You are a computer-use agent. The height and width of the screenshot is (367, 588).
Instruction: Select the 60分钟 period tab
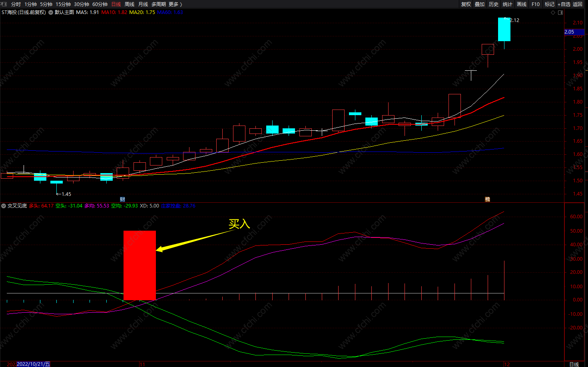click(x=100, y=4)
